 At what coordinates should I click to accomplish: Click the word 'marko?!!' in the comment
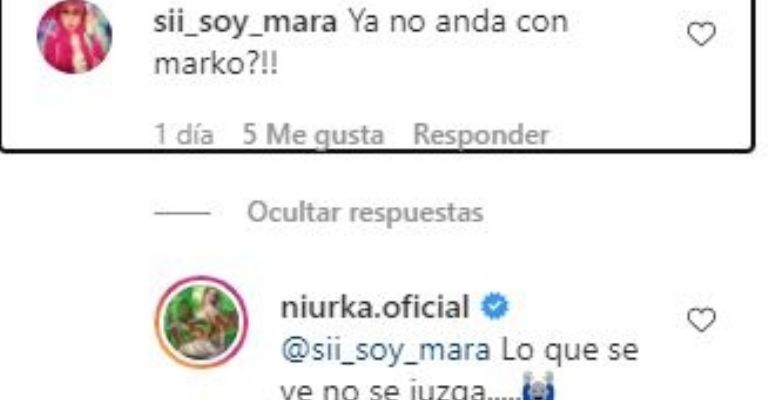216,64
